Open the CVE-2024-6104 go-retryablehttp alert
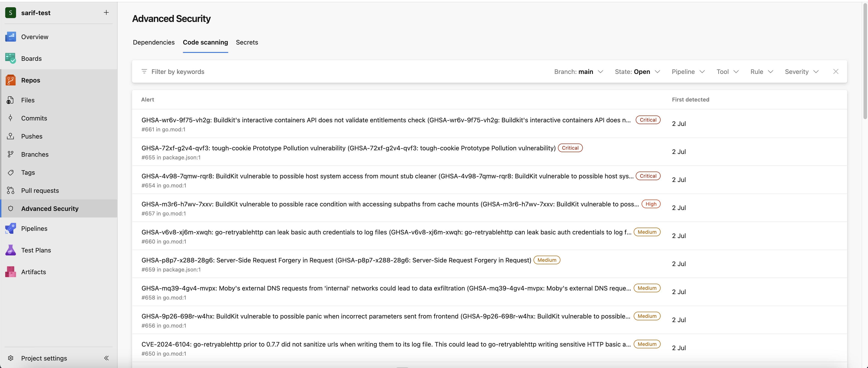Screen dimensions: 868x368 (x=386, y=344)
